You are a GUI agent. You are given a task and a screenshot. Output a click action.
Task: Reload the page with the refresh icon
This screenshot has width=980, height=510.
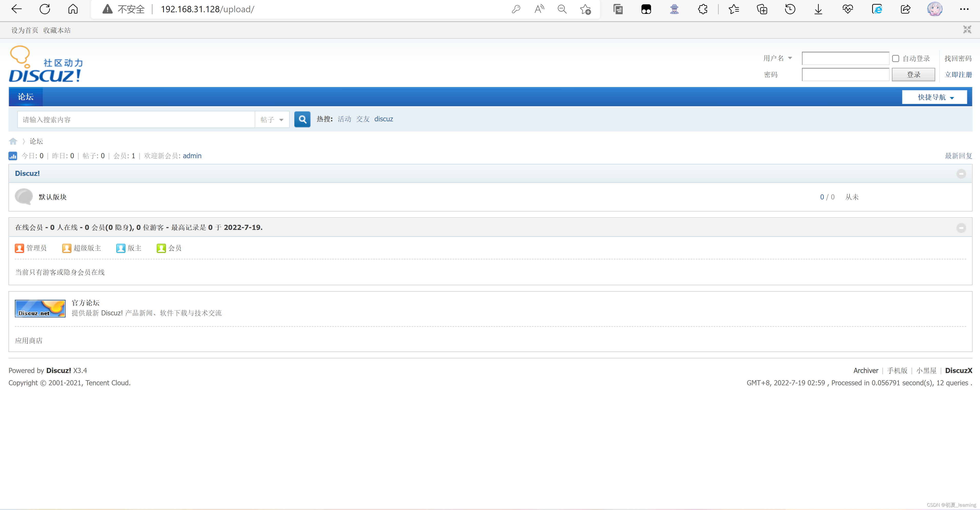45,9
